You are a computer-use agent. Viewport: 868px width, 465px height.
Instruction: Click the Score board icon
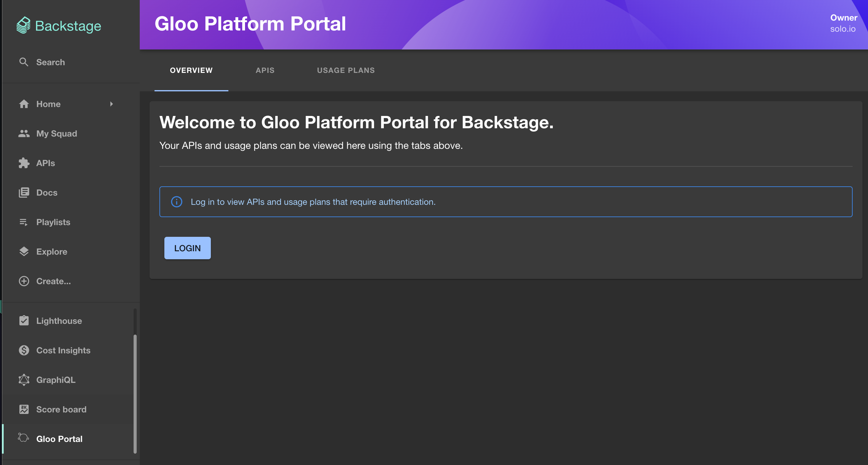tap(24, 409)
